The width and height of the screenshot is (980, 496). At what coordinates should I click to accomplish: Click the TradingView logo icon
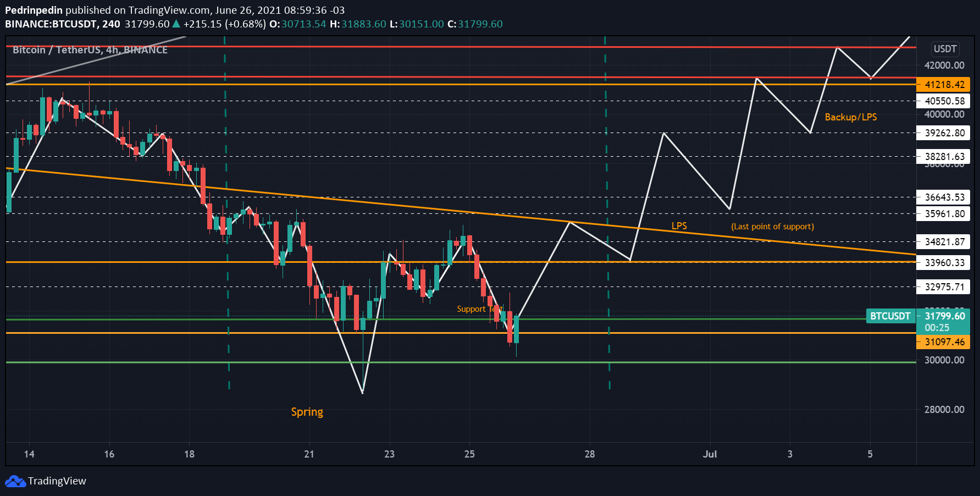(15, 481)
